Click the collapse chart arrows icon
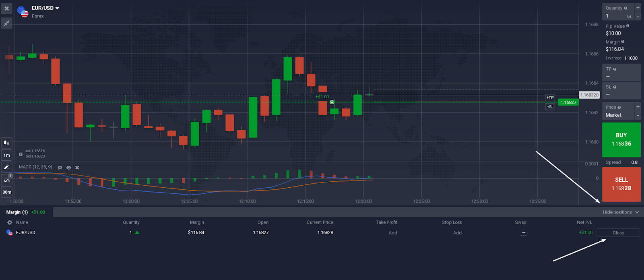The image size is (644, 280). pyautogui.click(x=6, y=23)
